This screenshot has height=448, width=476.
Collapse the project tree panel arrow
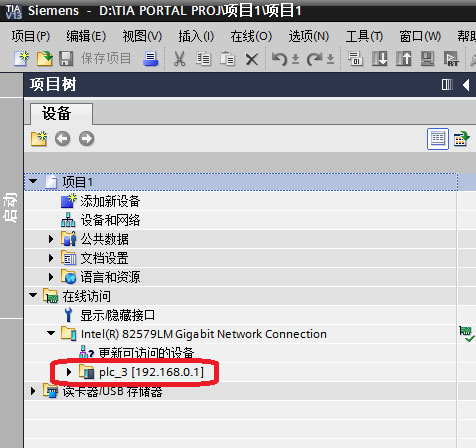click(466, 85)
